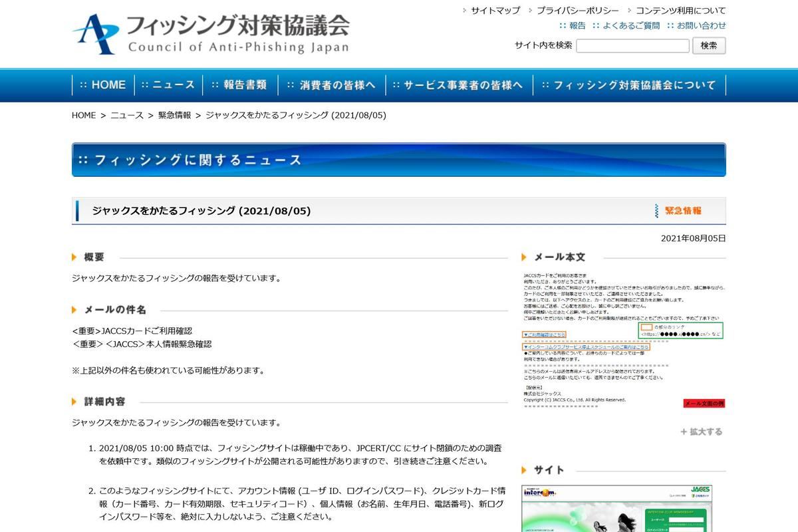This screenshot has height=532, width=798.
Task: Focus the サイト内を検索 search field
Action: coord(632,45)
